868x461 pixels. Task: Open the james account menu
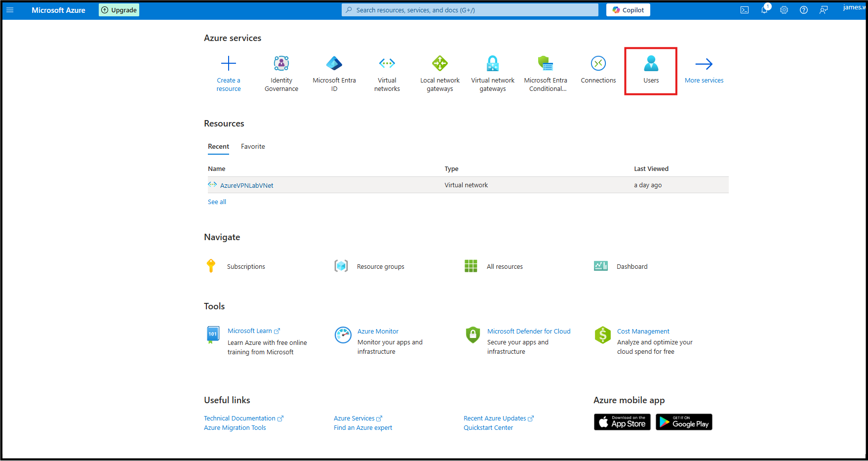tap(854, 7)
